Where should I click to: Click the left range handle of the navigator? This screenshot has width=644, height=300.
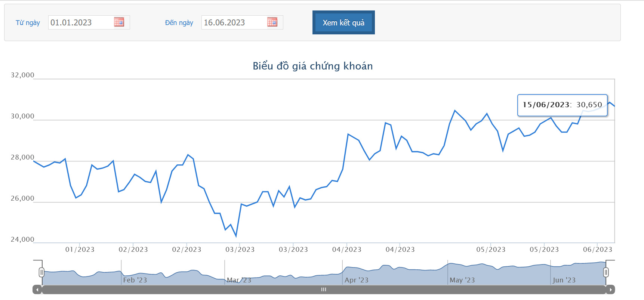(x=41, y=272)
